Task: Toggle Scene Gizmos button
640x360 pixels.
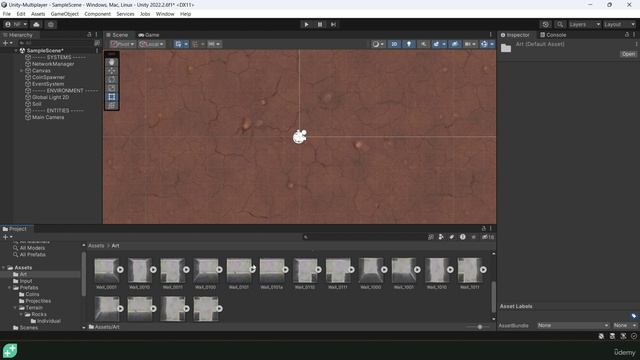Action: [484, 44]
